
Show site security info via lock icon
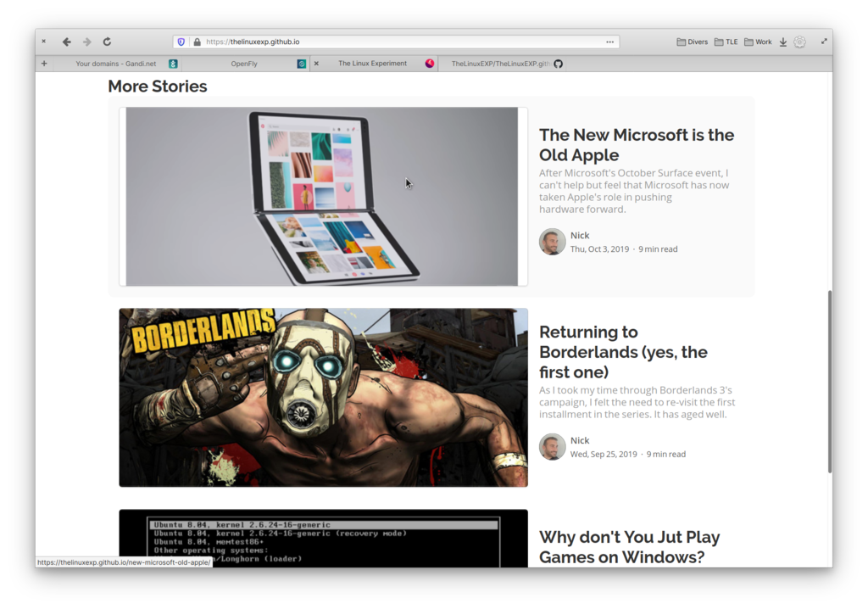197,42
